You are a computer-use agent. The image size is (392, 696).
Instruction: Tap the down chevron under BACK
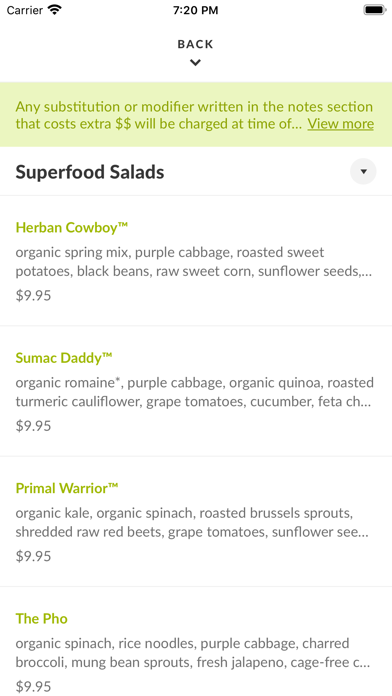195,63
